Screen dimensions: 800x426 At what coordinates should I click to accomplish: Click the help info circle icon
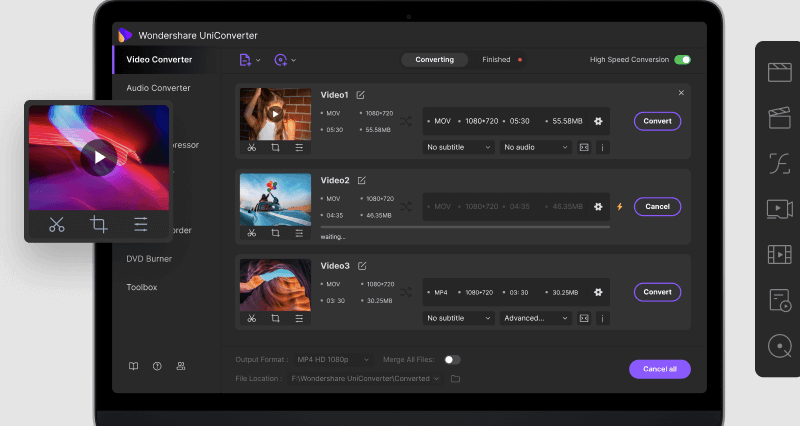click(157, 366)
